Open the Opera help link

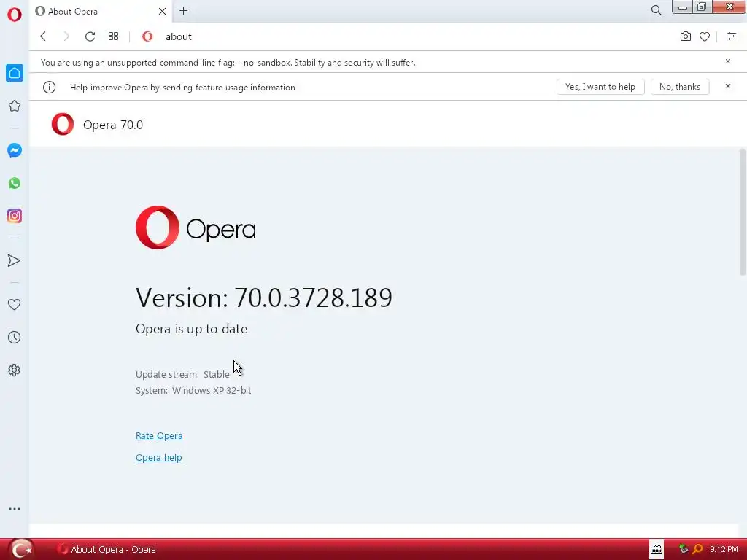tap(158, 458)
